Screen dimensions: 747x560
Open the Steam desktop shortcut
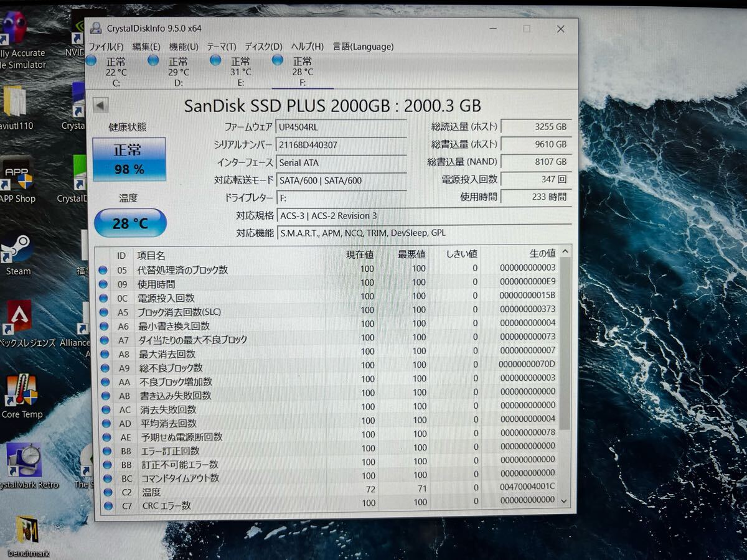click(17, 255)
